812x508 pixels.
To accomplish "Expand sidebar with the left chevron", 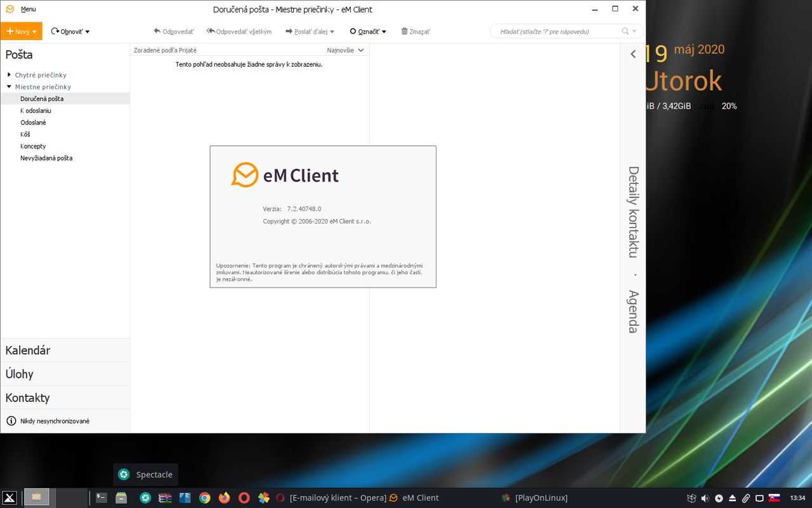I will pyautogui.click(x=632, y=54).
